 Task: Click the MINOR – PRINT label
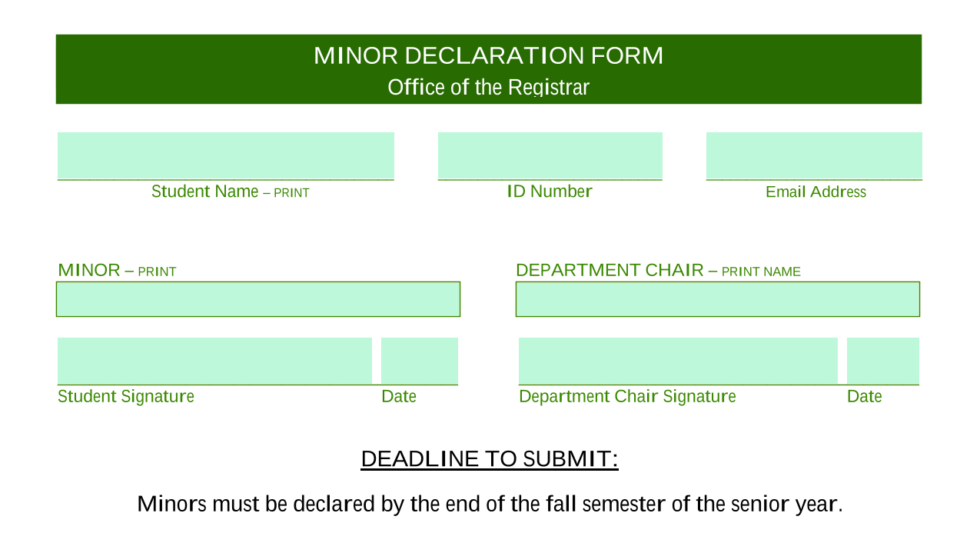(x=117, y=271)
